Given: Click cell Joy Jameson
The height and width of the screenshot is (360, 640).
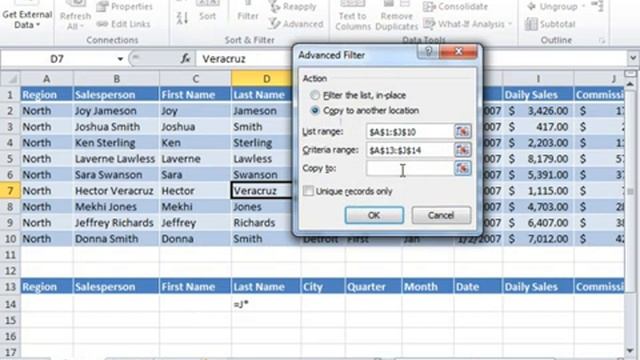Looking at the screenshot, I should (x=116, y=111).
